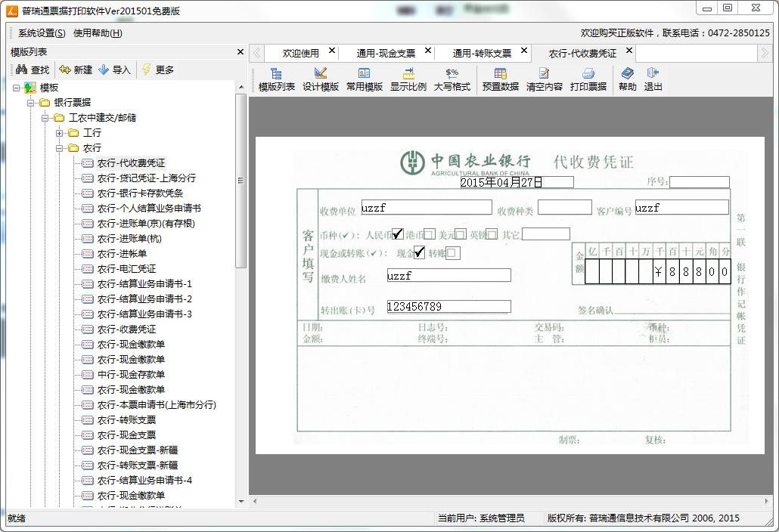Click the ¥88800 amount grid
This screenshot has height=532, width=779.
coord(658,271)
